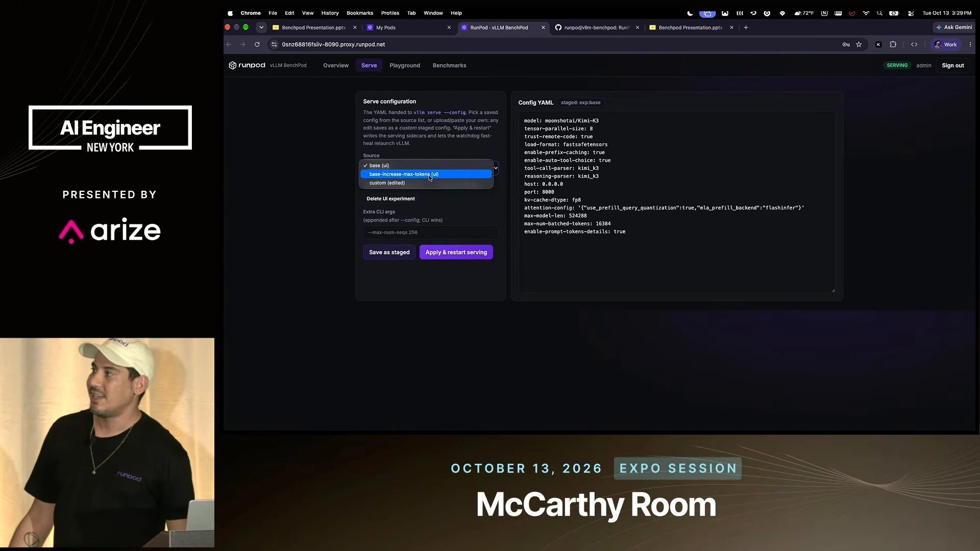Viewport: 980px width, 551px height.
Task: Choose custom (edited) source option
Action: 426,183
